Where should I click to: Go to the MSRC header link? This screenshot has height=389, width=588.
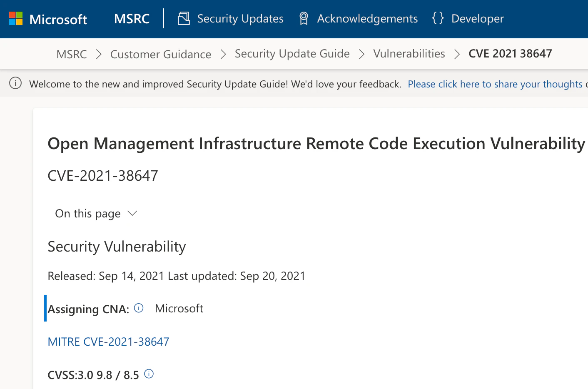[132, 19]
